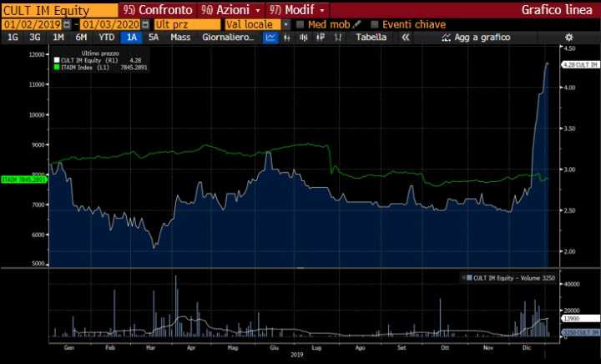Screen dimensions: 601x364
Task: Open calendar for end date 01/03/2020
Action: [x=145, y=24]
